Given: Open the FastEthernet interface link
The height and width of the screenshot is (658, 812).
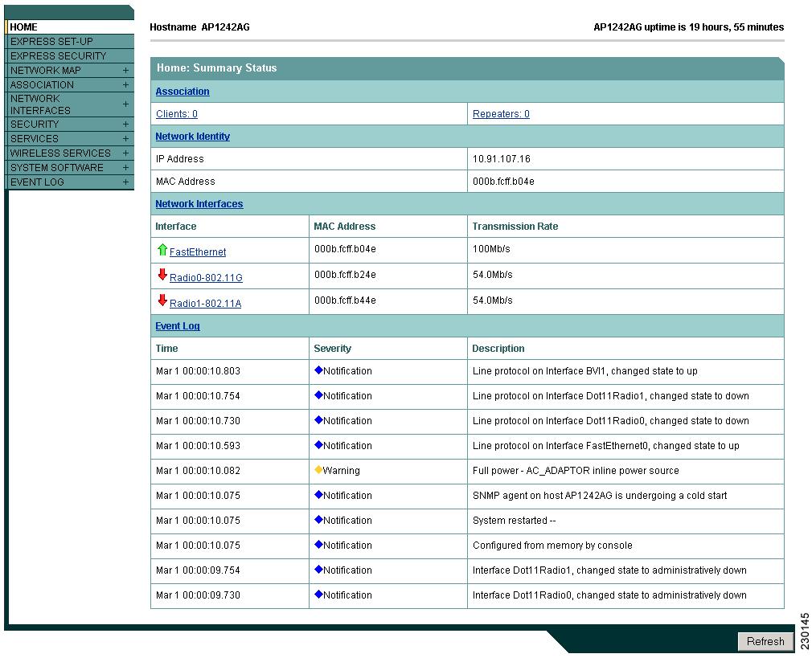Looking at the screenshot, I should (x=198, y=252).
